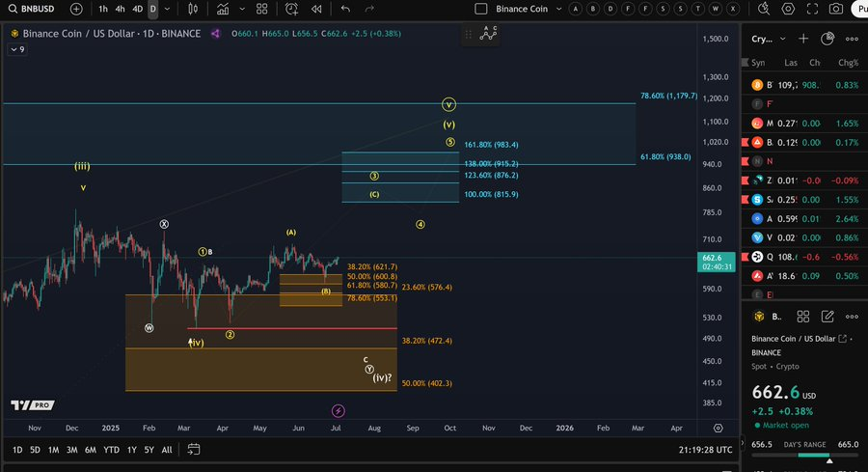Select the watchlist row showing -0.56%
Image resolution: width=868 pixels, height=472 pixels.
point(805,257)
